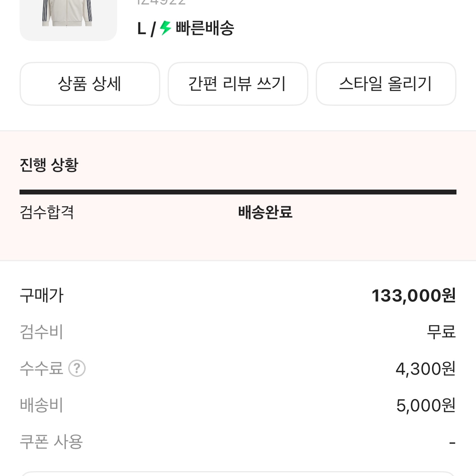
Task: Click the 배송비 5,000원 shipping fee row
Action: point(425,405)
